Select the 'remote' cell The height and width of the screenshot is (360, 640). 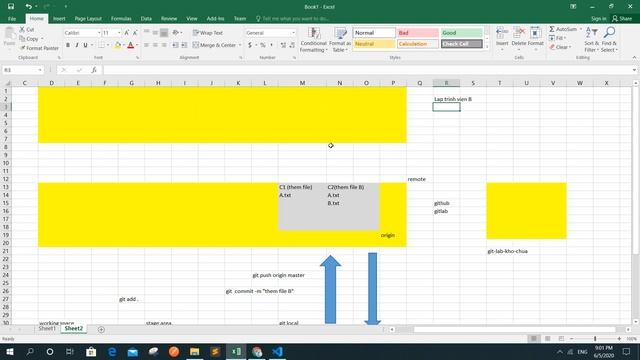pos(420,179)
